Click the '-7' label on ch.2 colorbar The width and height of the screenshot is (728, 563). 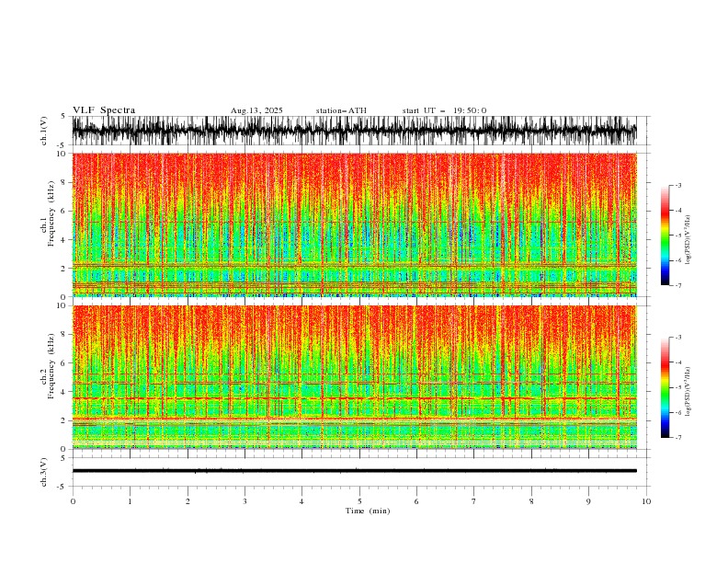tap(677, 438)
